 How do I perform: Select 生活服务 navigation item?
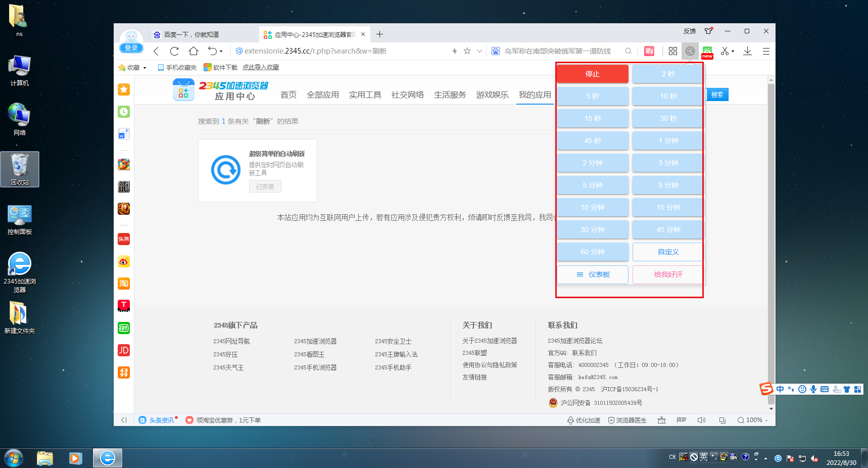[450, 95]
